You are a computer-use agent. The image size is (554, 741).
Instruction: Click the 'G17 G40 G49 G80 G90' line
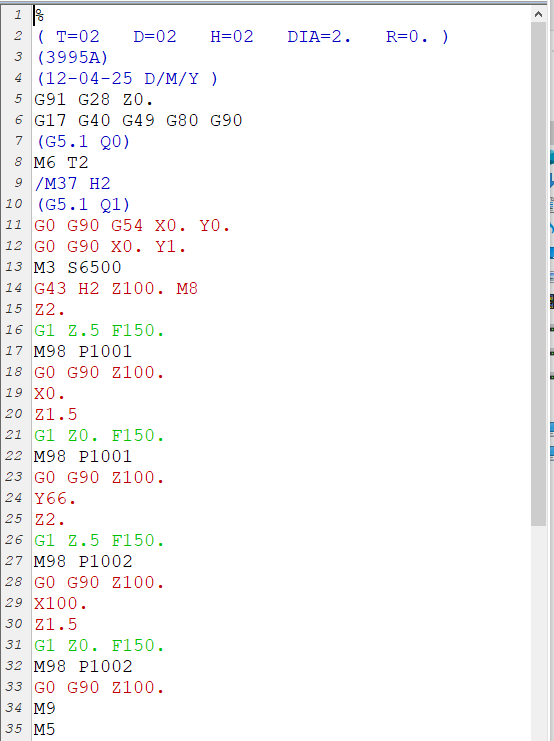[x=138, y=121]
